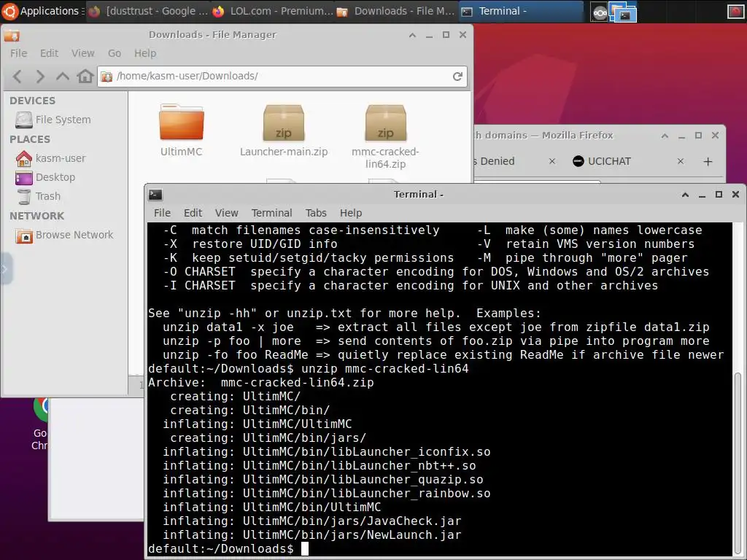Switch to the LOL.com Premium taskbar window
Screen dimensions: 747x560
tap(273, 11)
